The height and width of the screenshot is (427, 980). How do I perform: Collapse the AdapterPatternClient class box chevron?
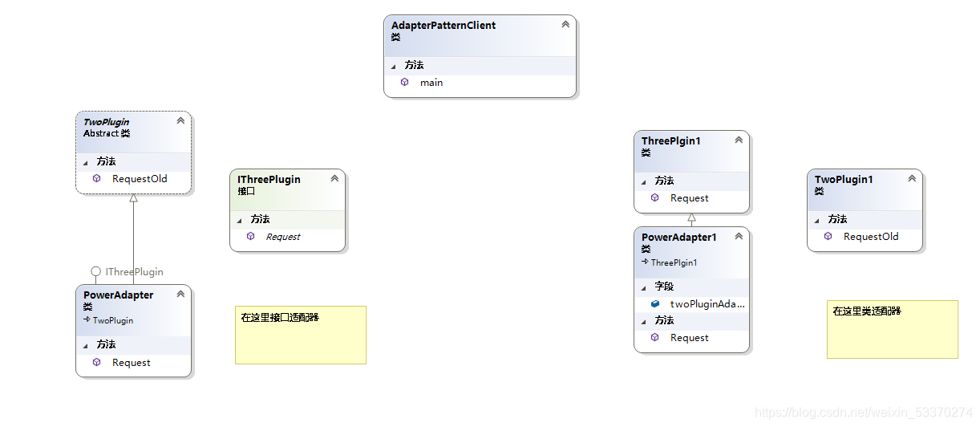coord(565,25)
